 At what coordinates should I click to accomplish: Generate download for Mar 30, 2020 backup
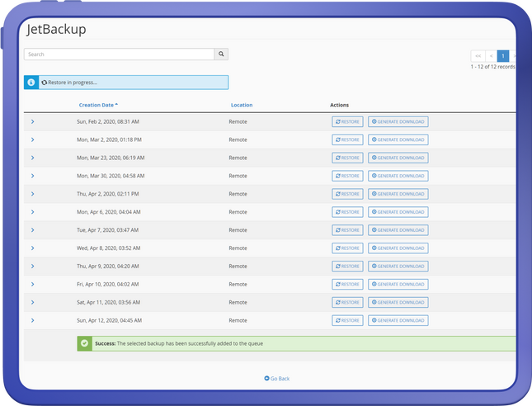[398, 176]
